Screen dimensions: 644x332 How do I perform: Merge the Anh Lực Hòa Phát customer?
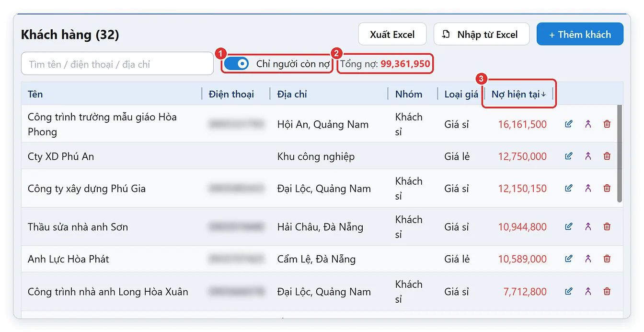pos(588,259)
